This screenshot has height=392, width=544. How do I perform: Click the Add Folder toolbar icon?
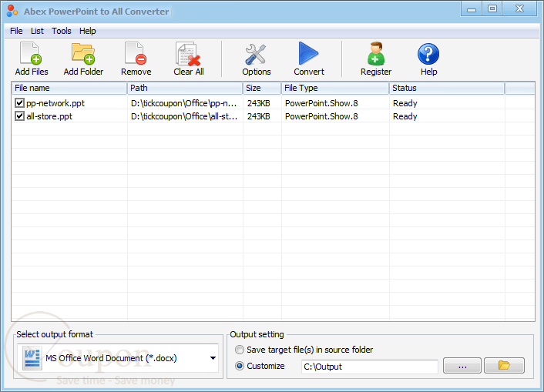point(83,54)
